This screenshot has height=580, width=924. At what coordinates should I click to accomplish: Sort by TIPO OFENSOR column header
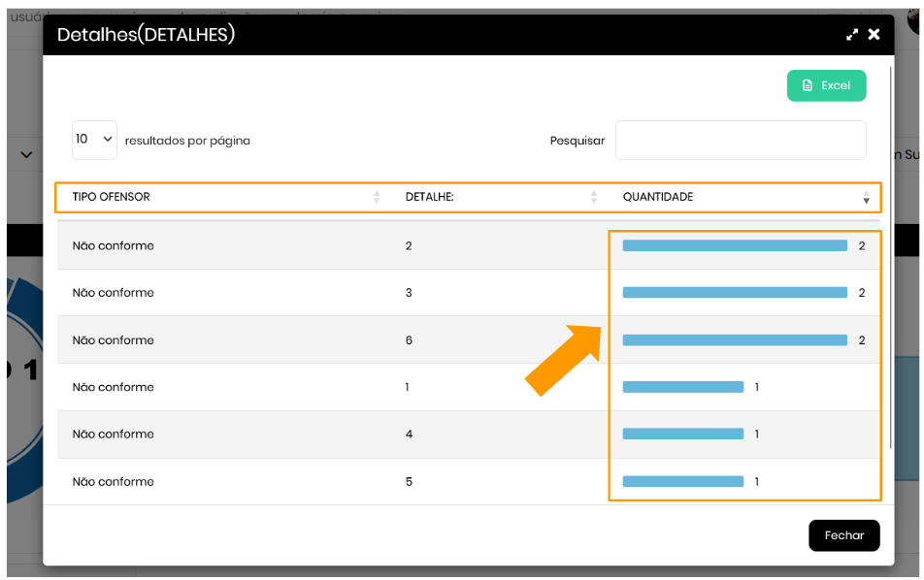click(111, 197)
